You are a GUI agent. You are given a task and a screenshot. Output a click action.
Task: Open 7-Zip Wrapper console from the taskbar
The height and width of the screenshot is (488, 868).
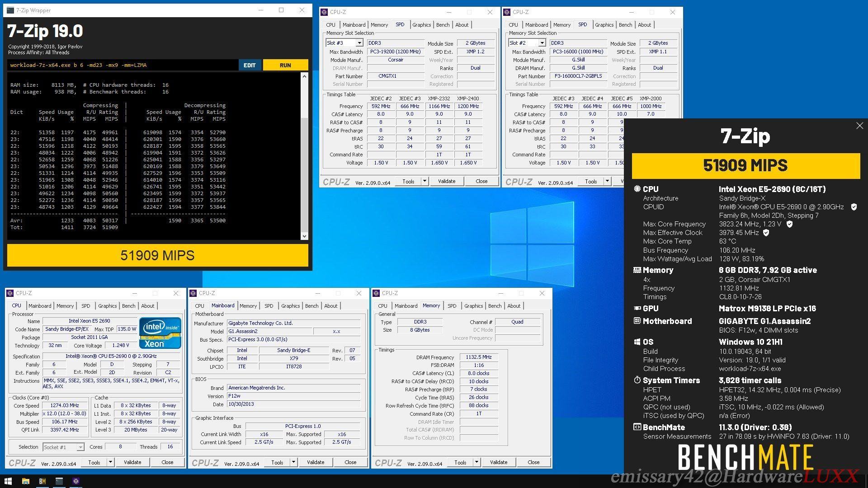pos(59,481)
